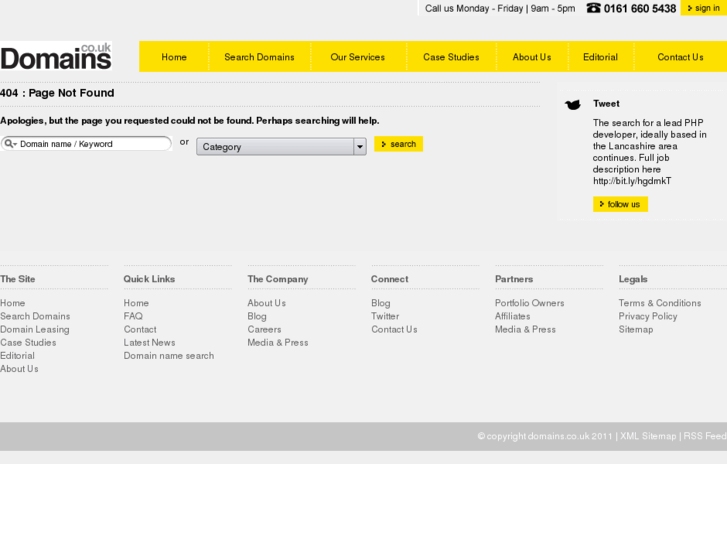
Task: Click the follow us button
Action: pos(620,204)
